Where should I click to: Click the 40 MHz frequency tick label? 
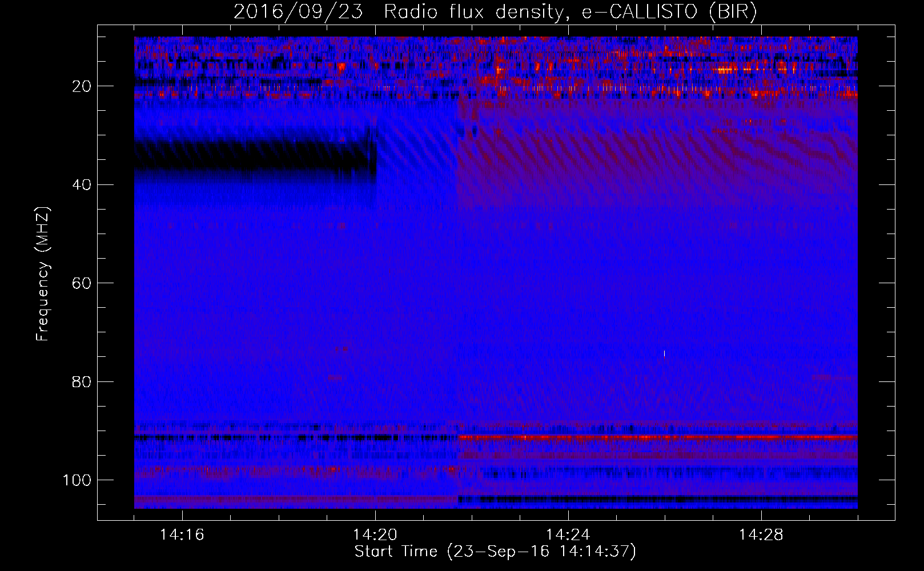pos(82,184)
